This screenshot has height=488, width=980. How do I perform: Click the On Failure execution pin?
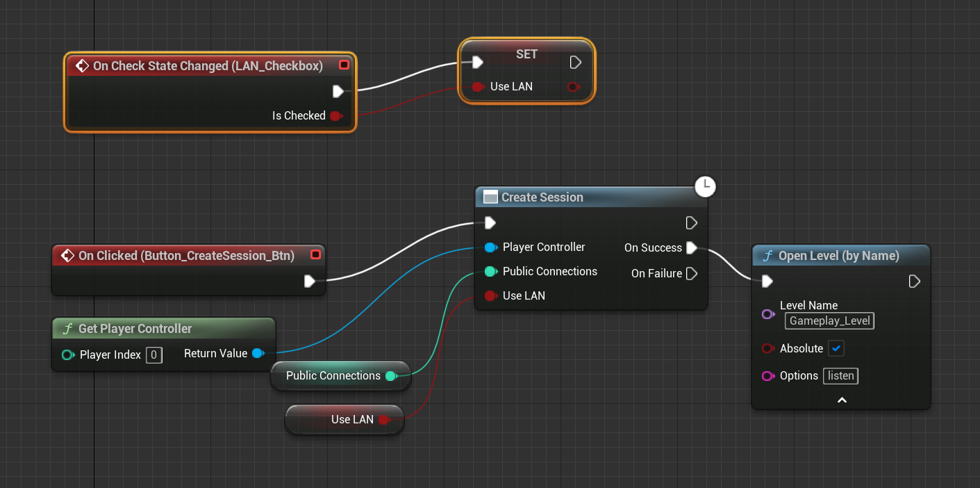pyautogui.click(x=691, y=274)
